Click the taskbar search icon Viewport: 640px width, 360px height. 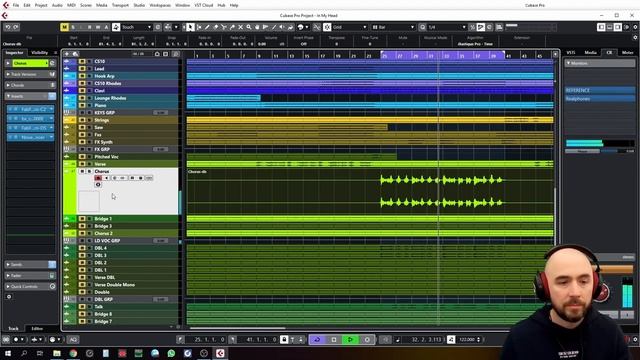(24, 353)
